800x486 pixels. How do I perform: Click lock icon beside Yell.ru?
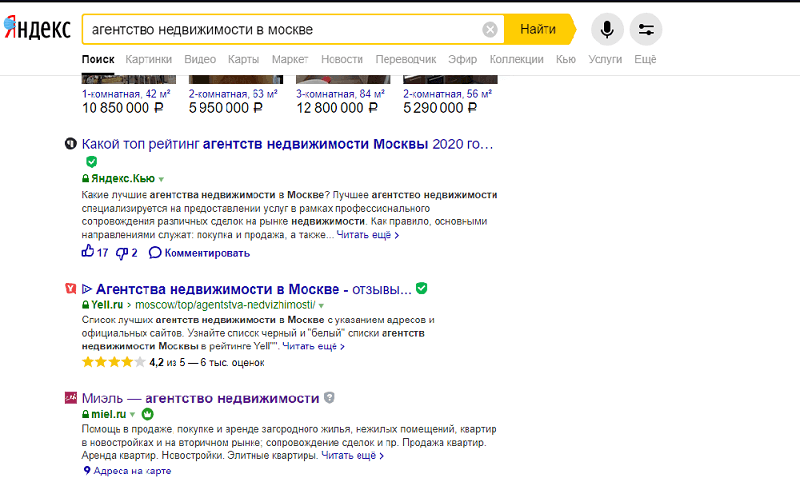point(86,305)
